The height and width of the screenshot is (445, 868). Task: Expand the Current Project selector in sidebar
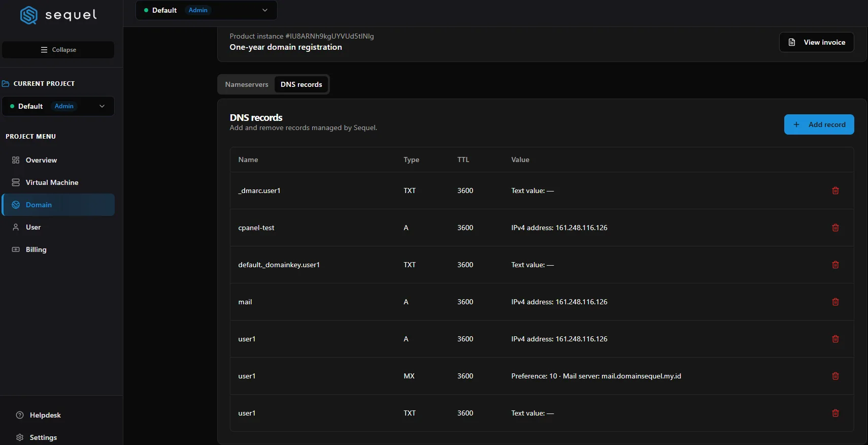(58, 106)
